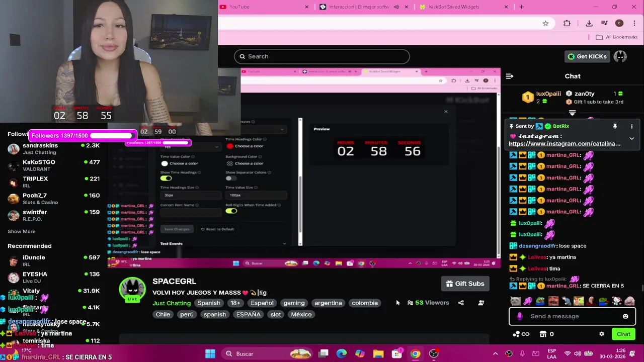This screenshot has width=644, height=362.
Task: Toggle Show Time Headings switch
Action: click(x=166, y=178)
